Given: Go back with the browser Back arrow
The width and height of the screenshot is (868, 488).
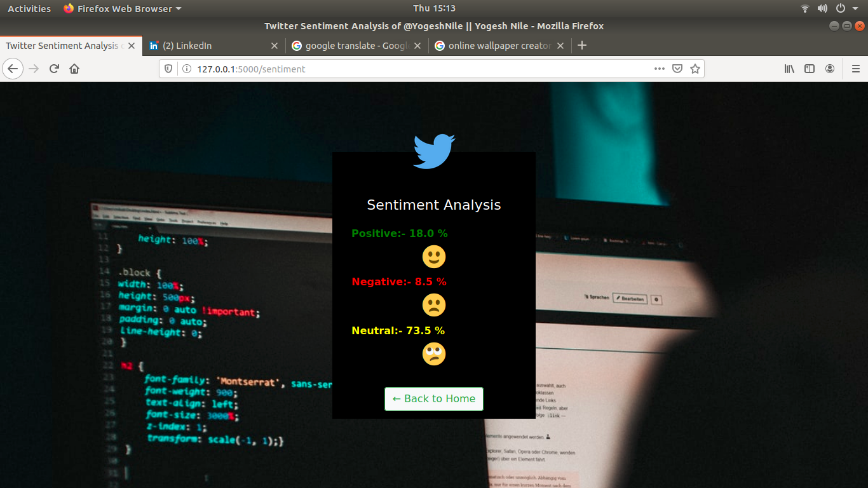Looking at the screenshot, I should click(13, 69).
